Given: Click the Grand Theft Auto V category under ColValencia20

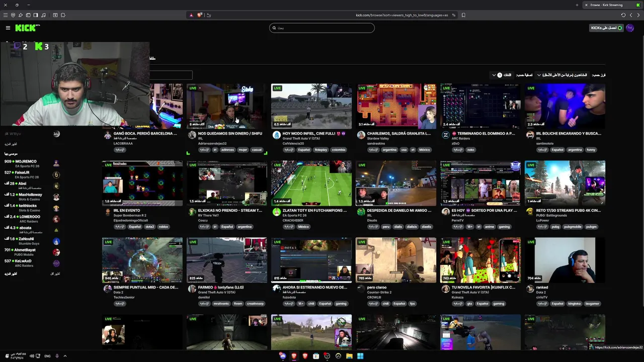Looking at the screenshot, I should click(x=302, y=138).
